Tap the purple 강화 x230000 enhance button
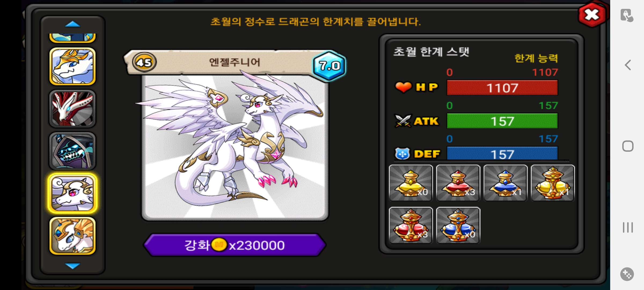The width and height of the screenshot is (644, 290). pyautogui.click(x=235, y=245)
